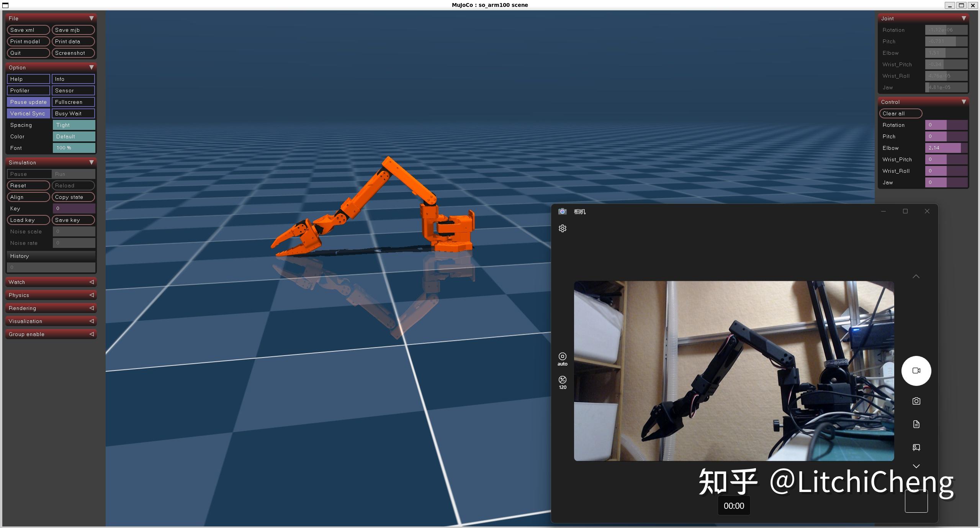The height and width of the screenshot is (528, 980).
Task: Disable Vertical Sync option
Action: tap(28, 113)
